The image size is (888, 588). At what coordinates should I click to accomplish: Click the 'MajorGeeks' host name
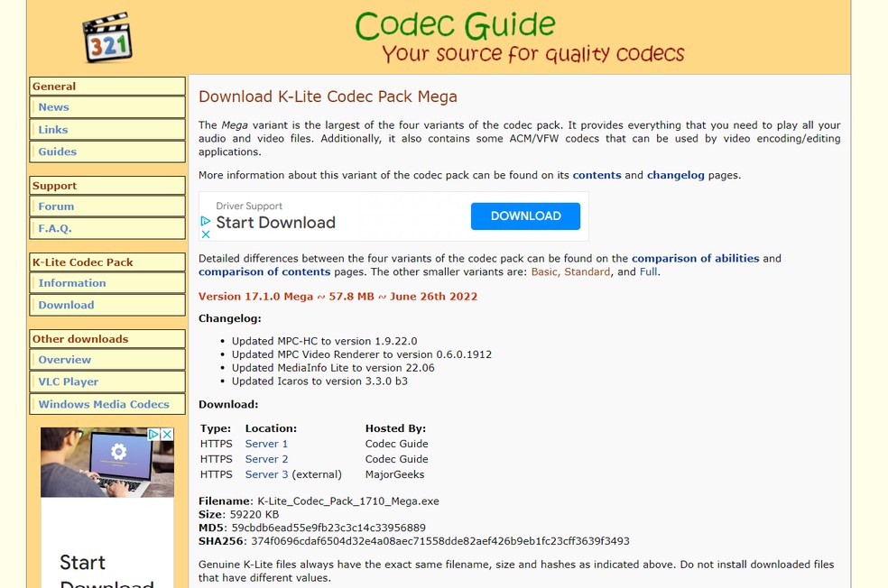(x=394, y=474)
